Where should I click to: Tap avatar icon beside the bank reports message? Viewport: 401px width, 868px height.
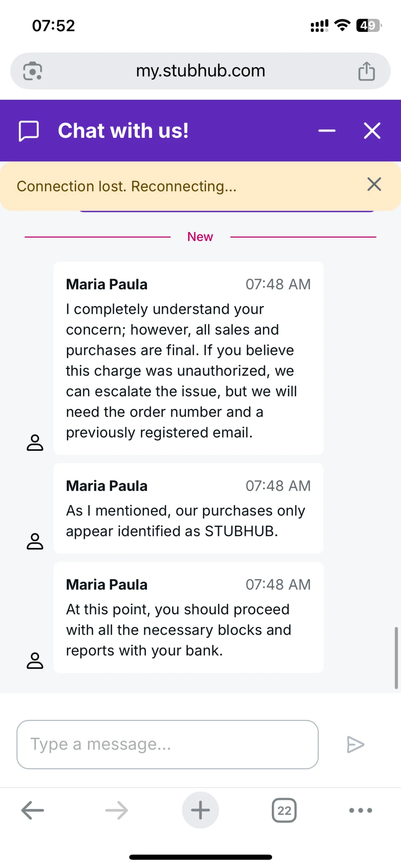click(x=35, y=660)
